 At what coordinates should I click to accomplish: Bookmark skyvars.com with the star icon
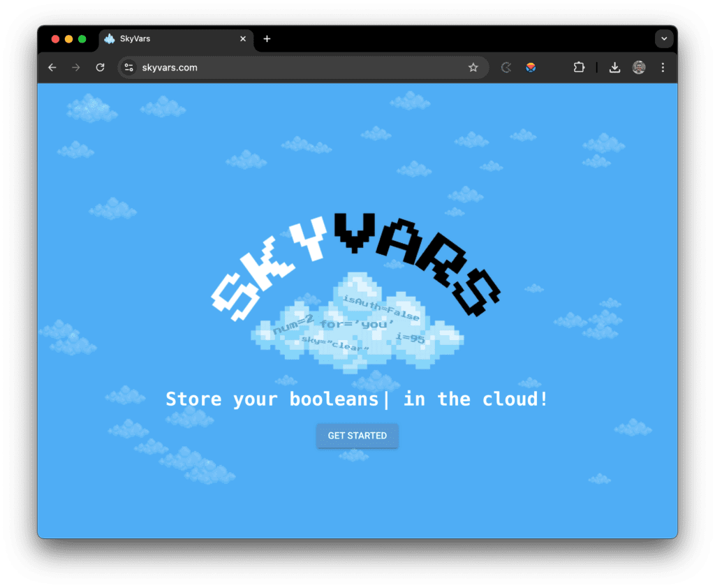pos(473,67)
